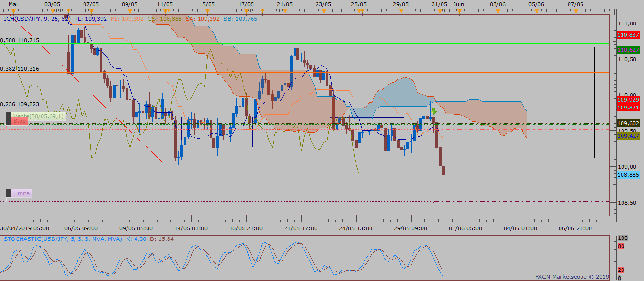
Task: Click the Fibonacci 0,382 110,316 level label
Action: [x=20, y=69]
